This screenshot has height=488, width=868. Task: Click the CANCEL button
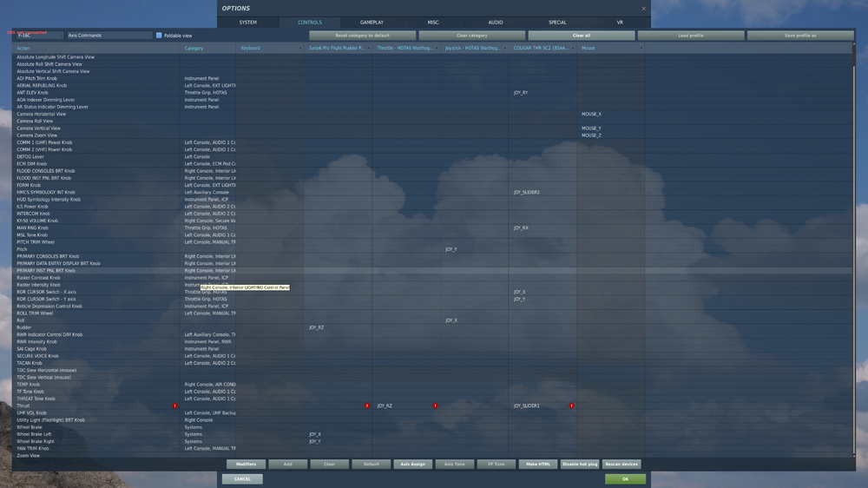tap(242, 479)
